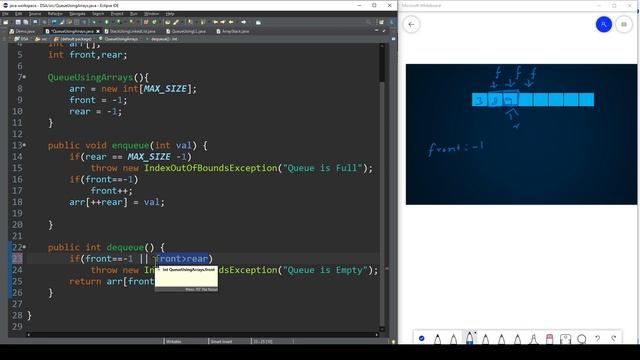Viewport: 640px width, 360px height.
Task: Switch to the QueueUsingLL.java tab
Action: [186, 31]
